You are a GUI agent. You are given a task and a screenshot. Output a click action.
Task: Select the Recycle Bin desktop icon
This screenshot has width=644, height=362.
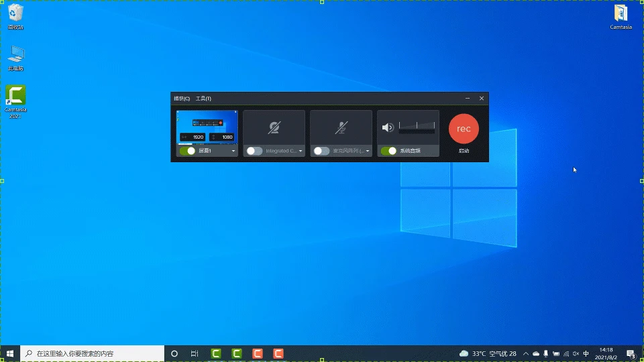[x=15, y=17]
